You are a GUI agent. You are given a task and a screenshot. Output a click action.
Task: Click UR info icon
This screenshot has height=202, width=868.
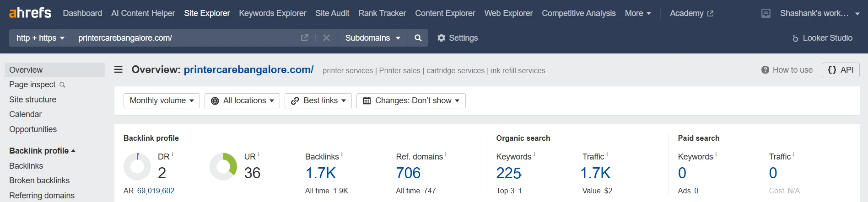(x=259, y=154)
